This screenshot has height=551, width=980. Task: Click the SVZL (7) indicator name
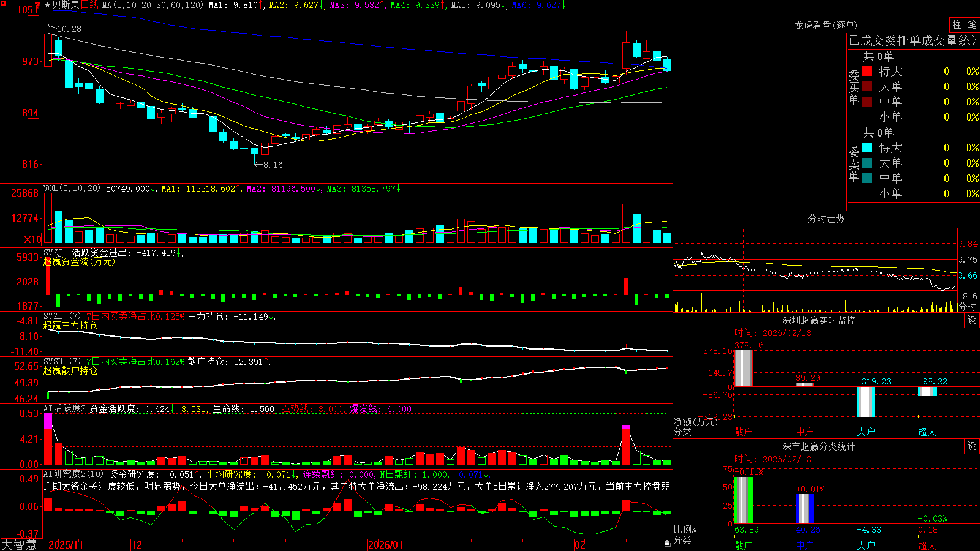click(62, 316)
